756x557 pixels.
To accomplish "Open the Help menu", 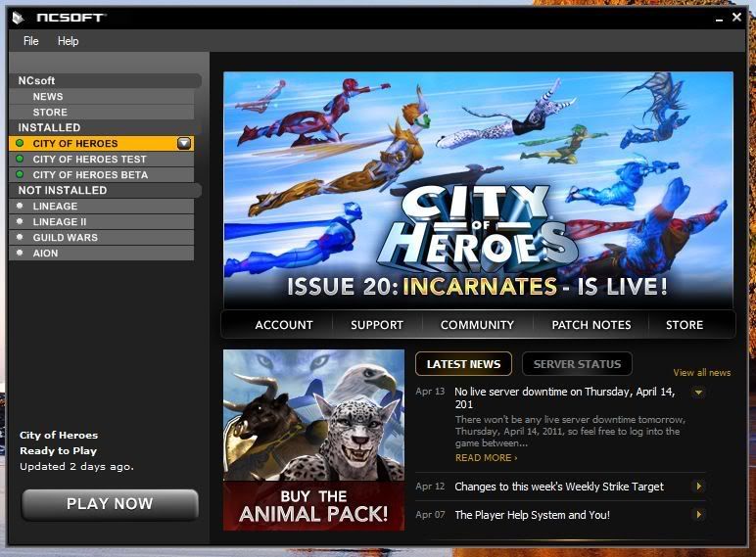I will point(68,41).
